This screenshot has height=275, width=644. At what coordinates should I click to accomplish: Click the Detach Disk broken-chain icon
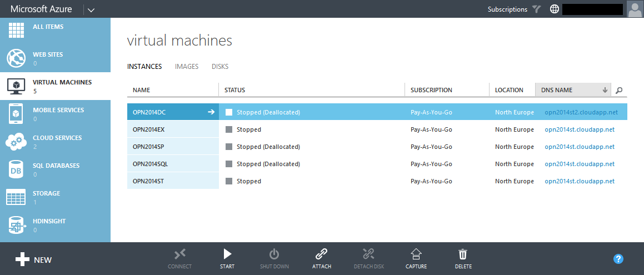[369, 254]
